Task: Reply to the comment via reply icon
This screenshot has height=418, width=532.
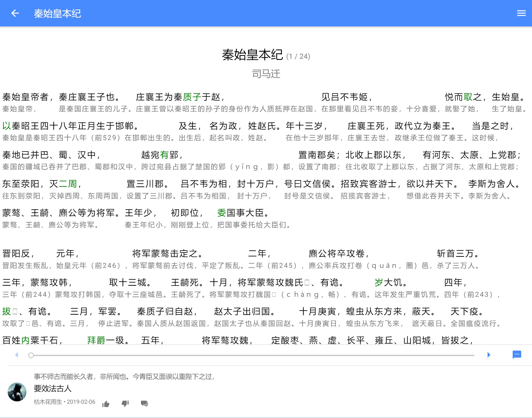Action: (144, 404)
